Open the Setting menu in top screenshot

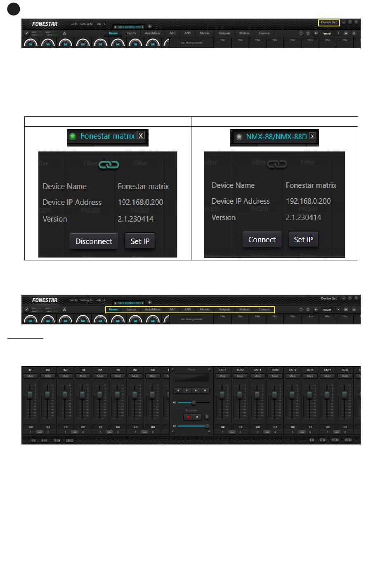[86, 24]
